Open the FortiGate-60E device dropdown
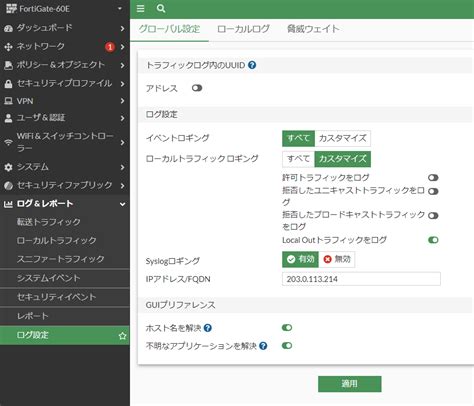Image resolution: width=474 pixels, height=406 pixels. point(120,9)
